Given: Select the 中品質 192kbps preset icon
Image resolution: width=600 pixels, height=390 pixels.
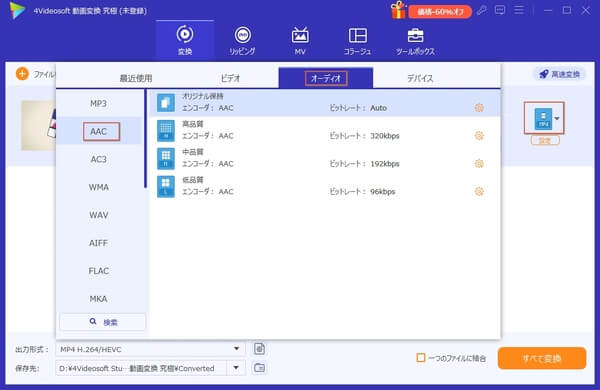Looking at the screenshot, I should (x=166, y=158).
